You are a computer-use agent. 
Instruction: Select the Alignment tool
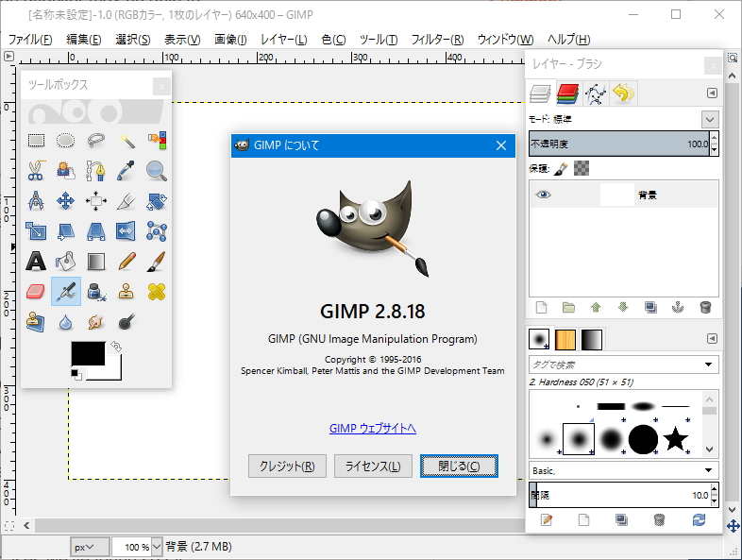[x=96, y=201]
